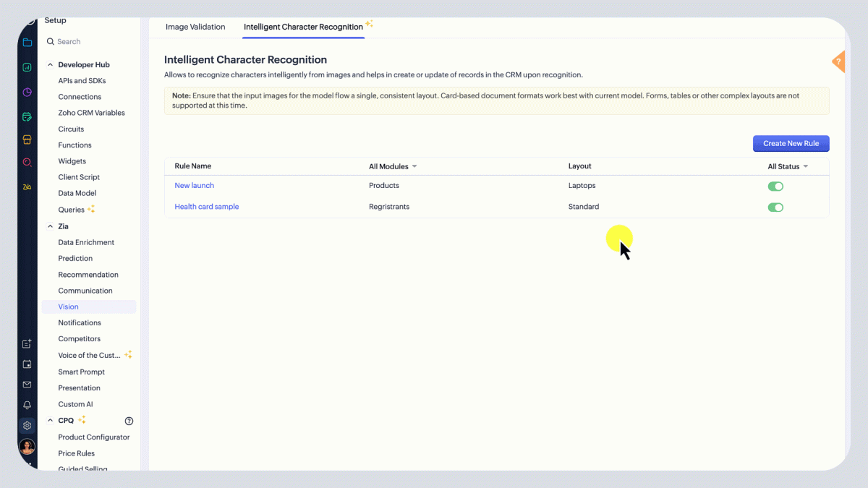Image resolution: width=868 pixels, height=488 pixels.
Task: Click the Laptops layout cell
Action: (x=582, y=186)
